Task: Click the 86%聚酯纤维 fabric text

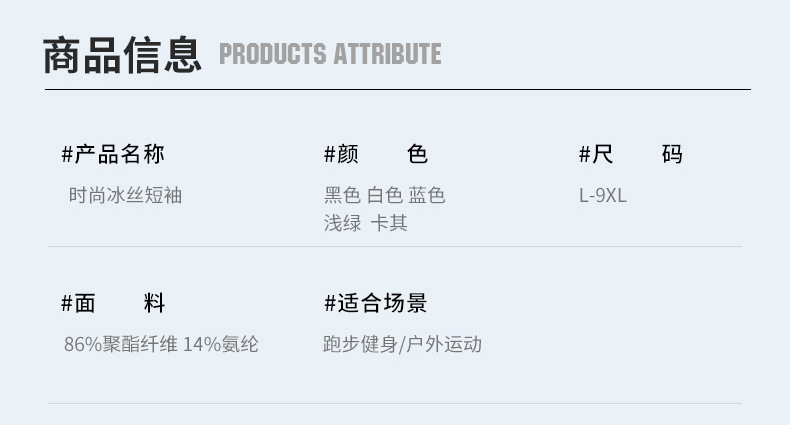Action: coord(121,344)
